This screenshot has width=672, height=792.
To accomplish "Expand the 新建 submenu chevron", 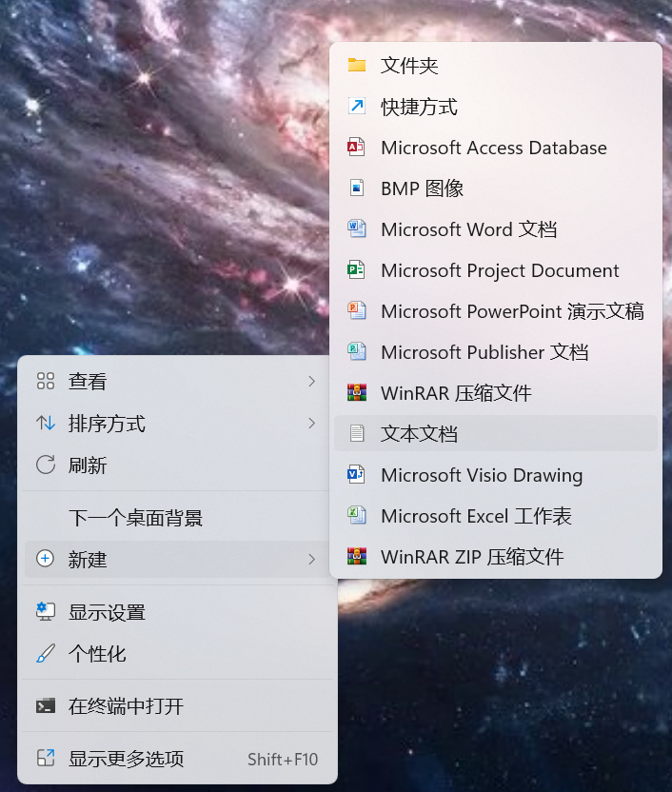I will pyautogui.click(x=311, y=559).
